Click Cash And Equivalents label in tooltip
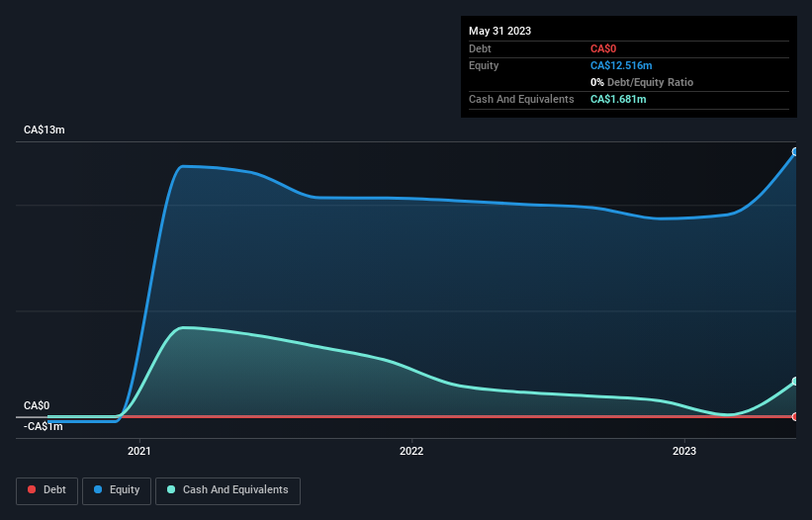812x520 pixels. pos(521,99)
